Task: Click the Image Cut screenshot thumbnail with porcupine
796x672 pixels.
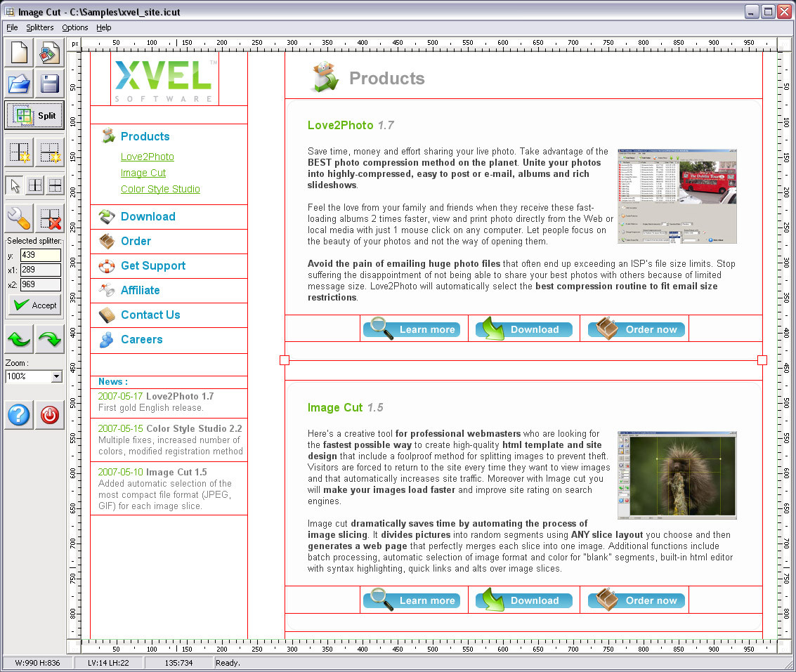Action: [x=677, y=475]
